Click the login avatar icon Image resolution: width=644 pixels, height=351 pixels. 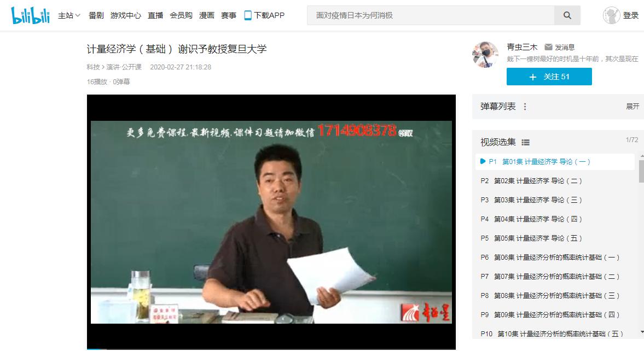(611, 15)
